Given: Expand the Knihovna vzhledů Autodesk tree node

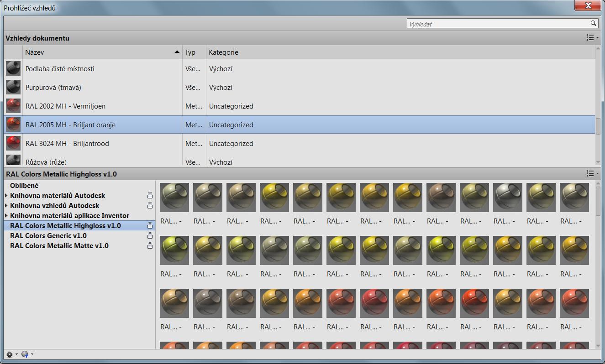Looking at the screenshot, I should click(6, 205).
